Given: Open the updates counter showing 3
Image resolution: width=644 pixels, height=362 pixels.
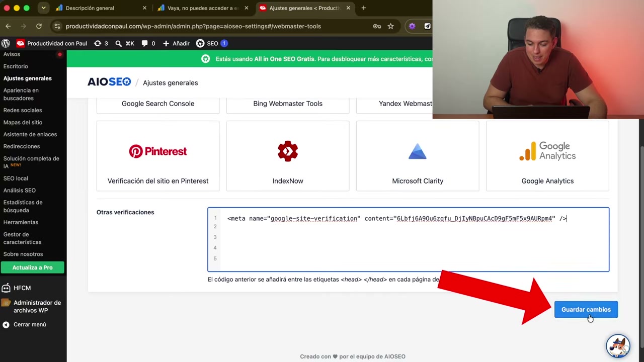Looking at the screenshot, I should [101, 44].
